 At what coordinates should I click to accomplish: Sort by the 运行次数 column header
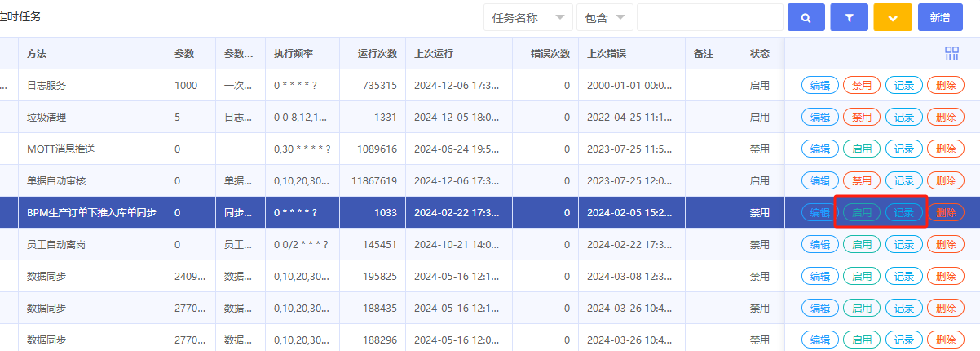tap(377, 53)
